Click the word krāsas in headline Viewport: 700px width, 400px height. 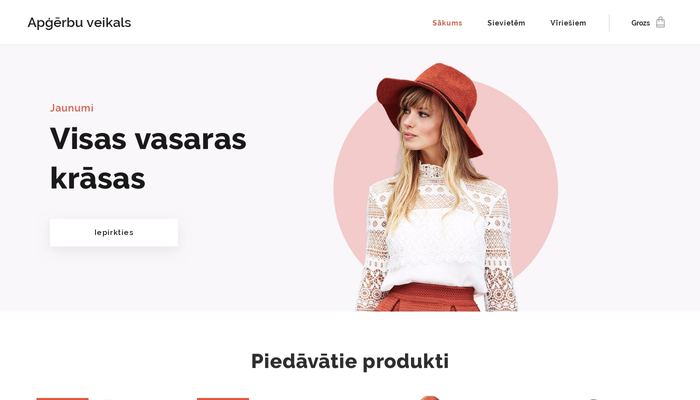point(98,179)
